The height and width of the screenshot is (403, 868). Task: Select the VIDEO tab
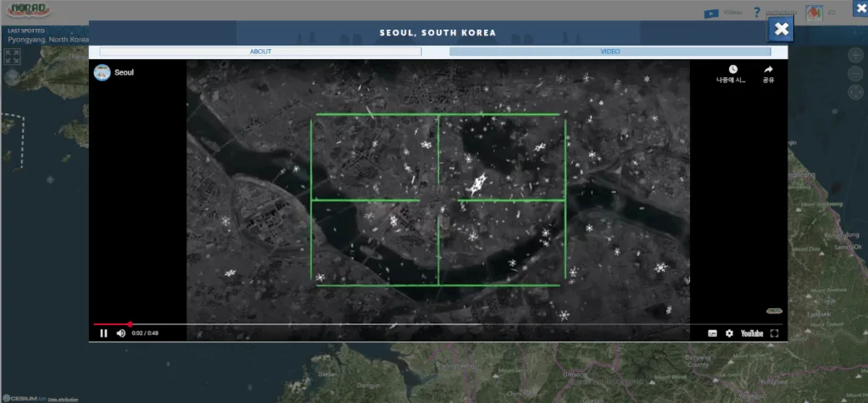coord(609,52)
